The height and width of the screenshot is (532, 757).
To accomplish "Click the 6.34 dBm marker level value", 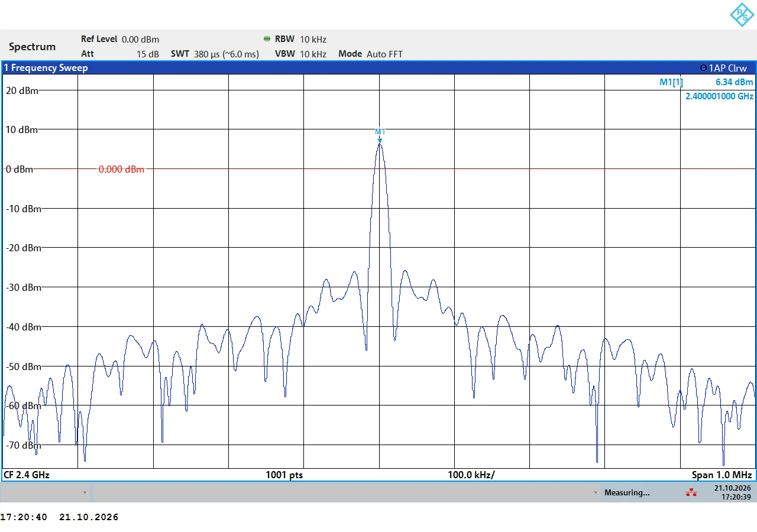I will [x=735, y=82].
